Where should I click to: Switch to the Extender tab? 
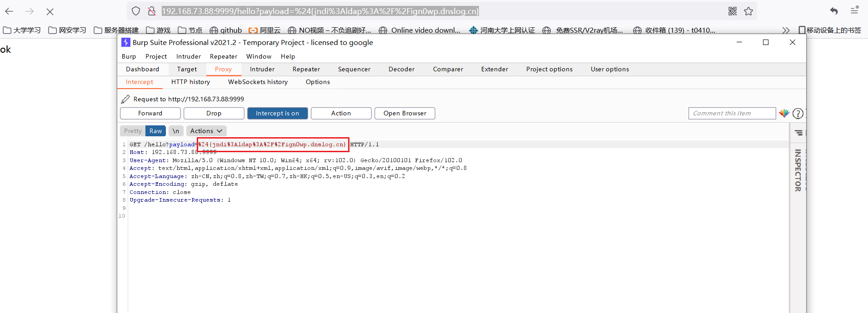point(495,69)
